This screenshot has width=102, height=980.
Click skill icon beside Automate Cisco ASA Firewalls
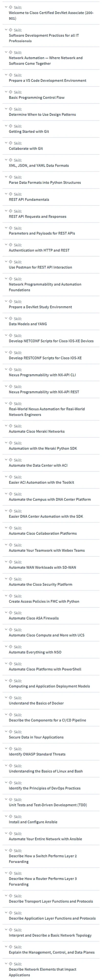(11, 613)
